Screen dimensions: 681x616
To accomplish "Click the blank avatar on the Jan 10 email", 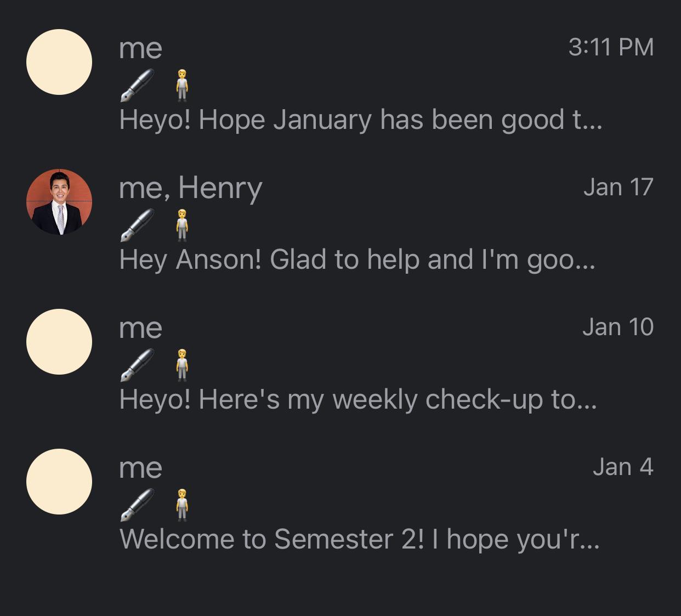I will click(59, 342).
